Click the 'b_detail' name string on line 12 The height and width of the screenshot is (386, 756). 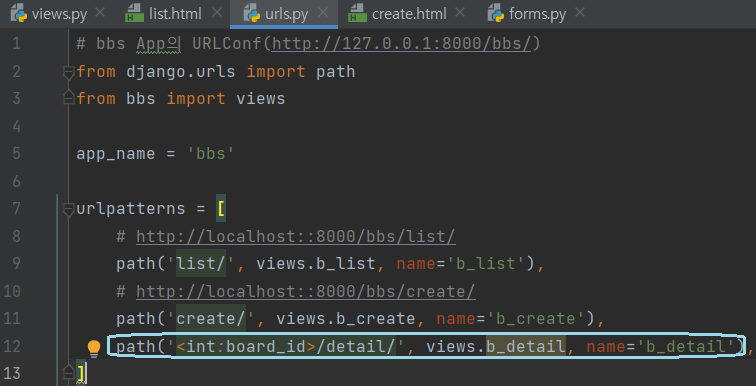point(687,346)
